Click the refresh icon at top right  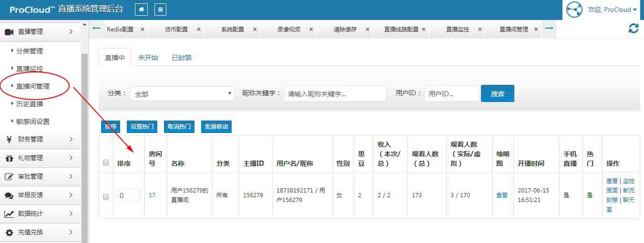pyautogui.click(x=634, y=29)
